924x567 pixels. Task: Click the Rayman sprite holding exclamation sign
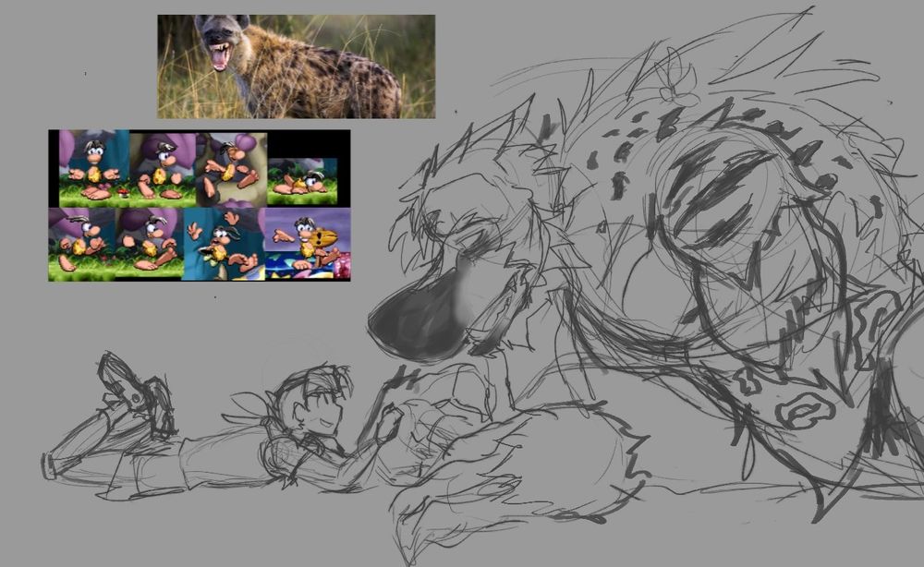click(x=308, y=243)
